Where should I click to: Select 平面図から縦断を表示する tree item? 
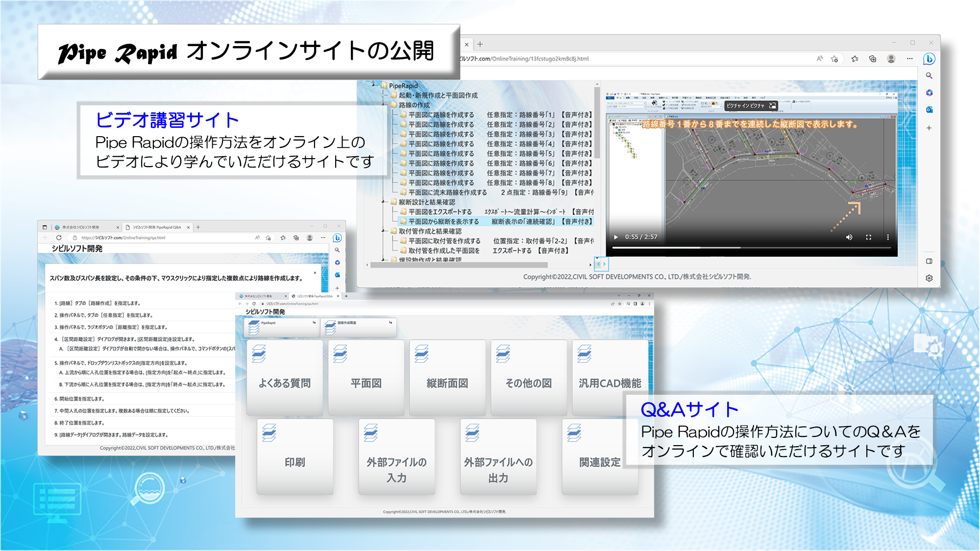point(443,221)
